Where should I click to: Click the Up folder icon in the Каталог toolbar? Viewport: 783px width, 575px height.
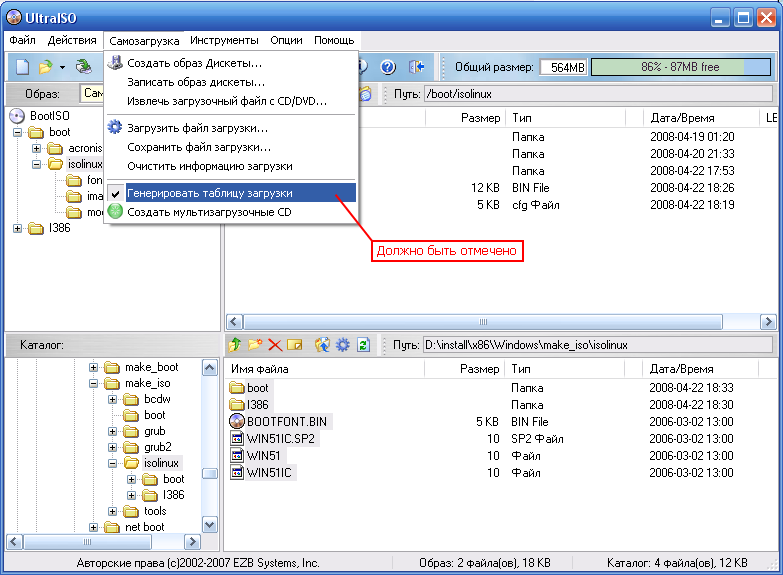click(235, 345)
